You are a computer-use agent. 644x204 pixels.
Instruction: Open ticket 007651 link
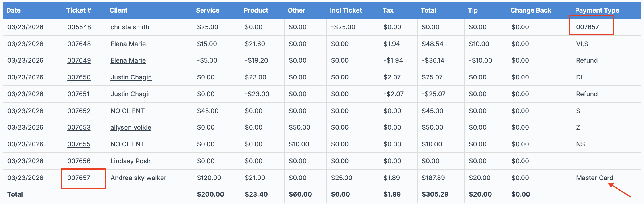[x=78, y=94]
